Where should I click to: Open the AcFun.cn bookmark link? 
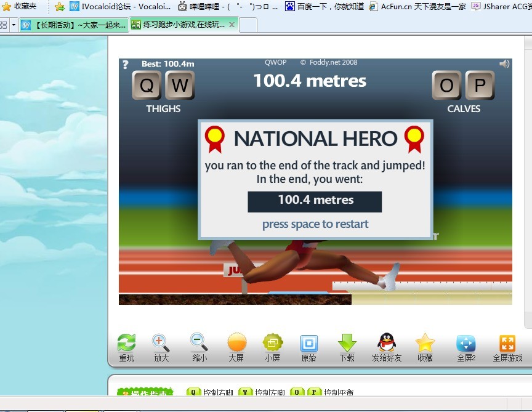click(417, 6)
